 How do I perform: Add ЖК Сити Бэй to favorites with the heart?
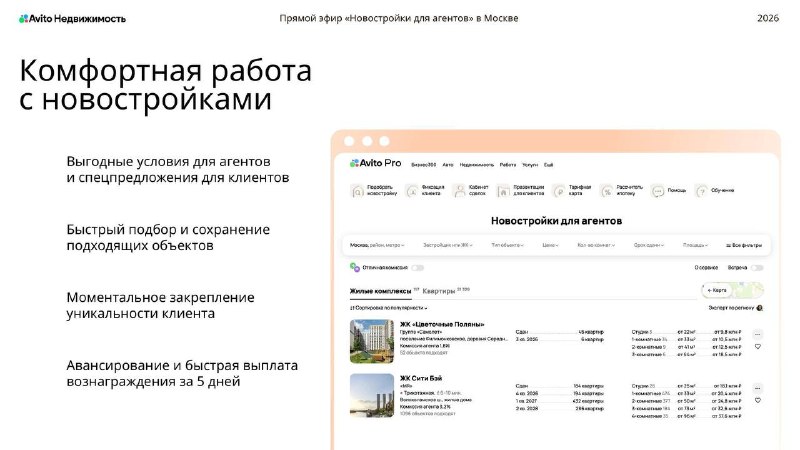point(758,401)
